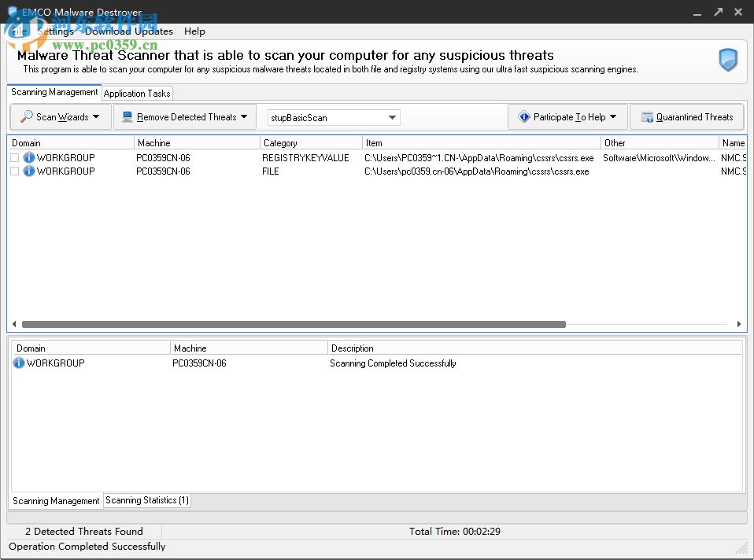Select the Scanning Statistics (1) tab
This screenshot has height=560, width=754.
146,500
